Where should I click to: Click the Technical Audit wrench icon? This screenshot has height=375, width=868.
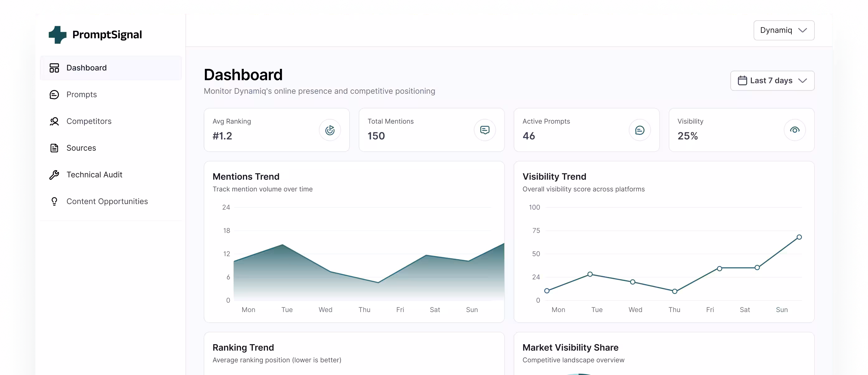click(54, 175)
